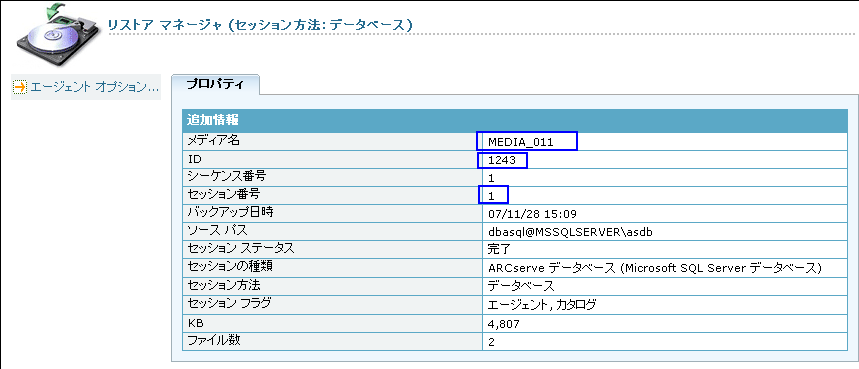Click the リストア マネージャ title text

pos(260,25)
